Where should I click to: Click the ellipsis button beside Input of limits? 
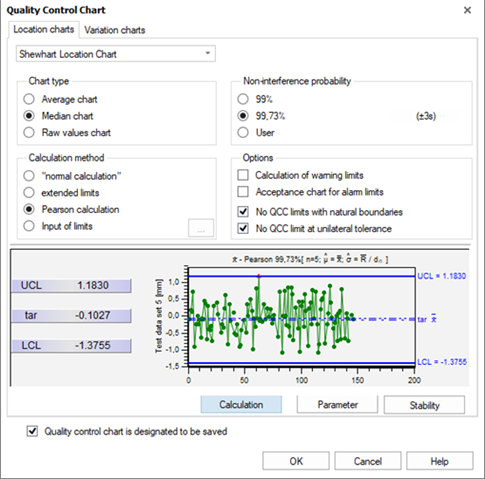[x=201, y=228]
